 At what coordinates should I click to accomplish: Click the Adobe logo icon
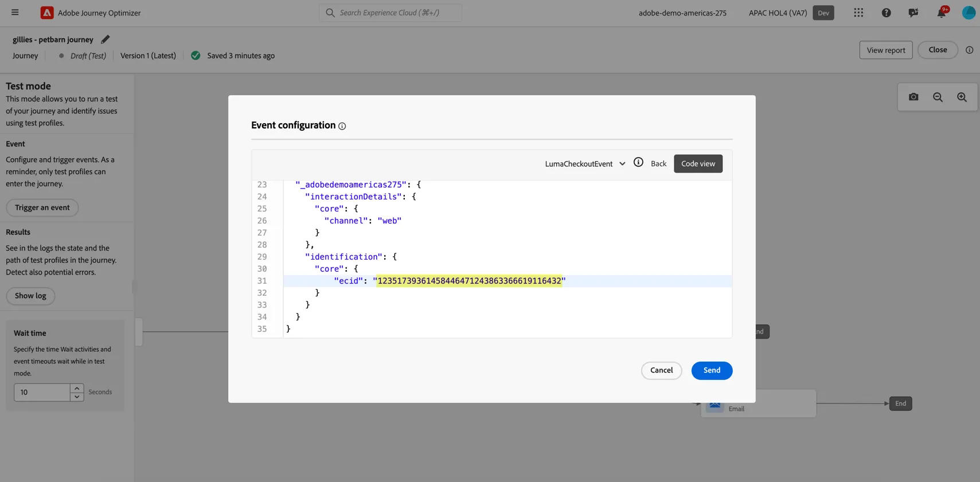point(47,13)
